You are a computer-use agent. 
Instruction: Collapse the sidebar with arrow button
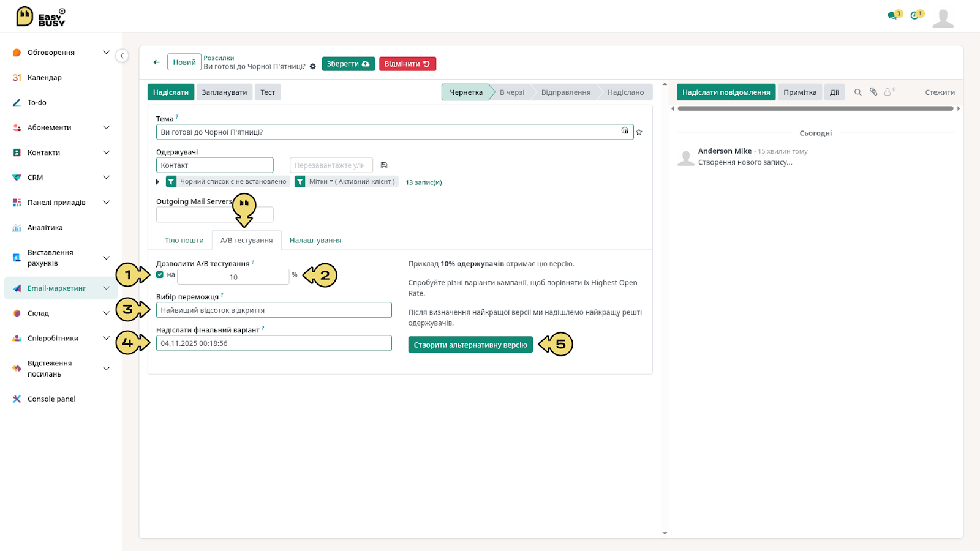122,56
